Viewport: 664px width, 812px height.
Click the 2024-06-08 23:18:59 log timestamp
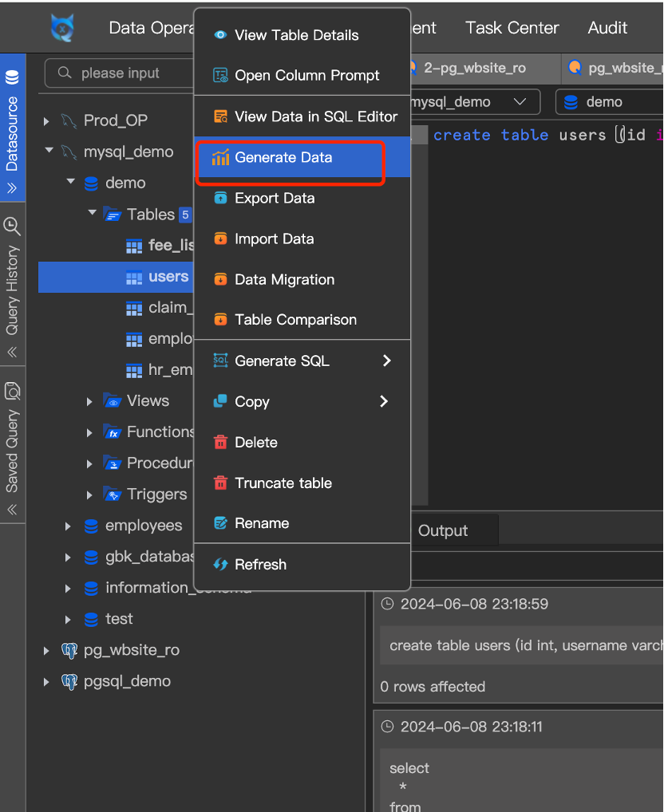(474, 604)
